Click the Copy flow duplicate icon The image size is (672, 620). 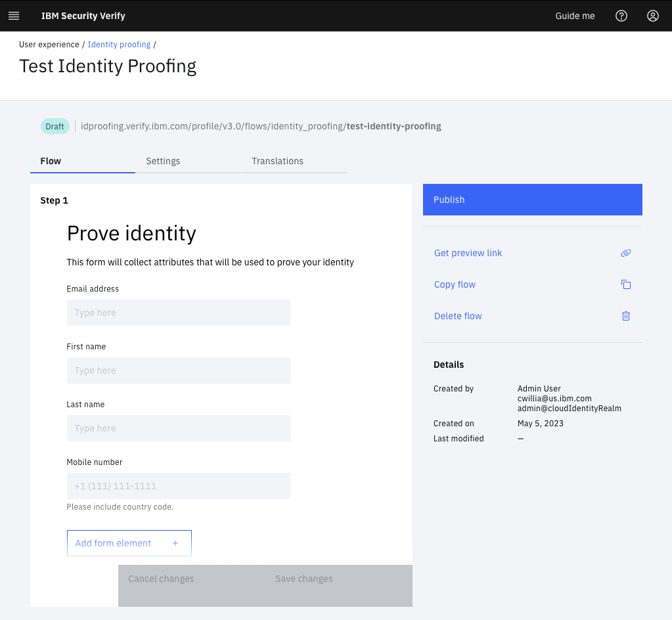pos(625,284)
